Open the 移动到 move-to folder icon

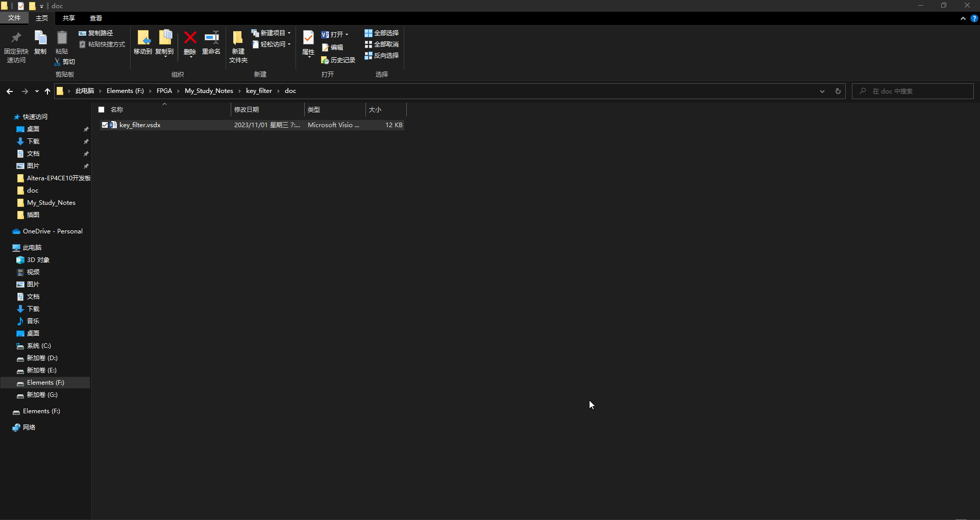143,38
